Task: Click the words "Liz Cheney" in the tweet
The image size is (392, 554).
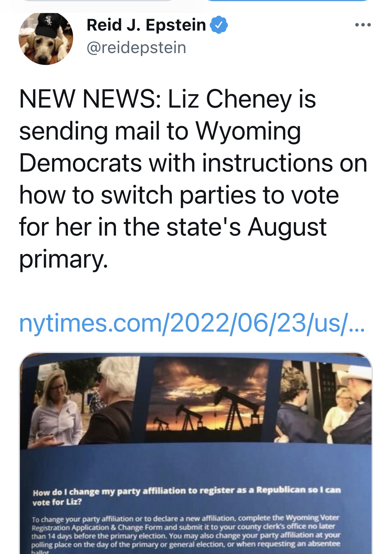Action: (x=230, y=99)
